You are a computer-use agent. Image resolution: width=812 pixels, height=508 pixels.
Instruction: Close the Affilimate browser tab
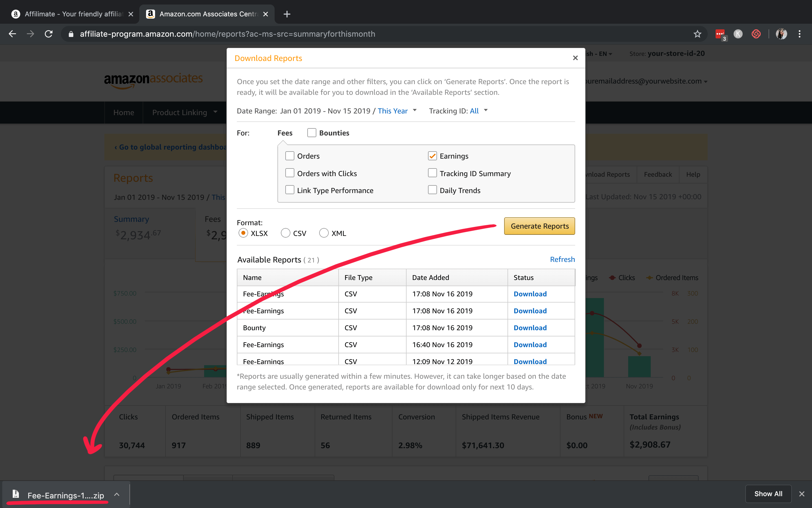[131, 14]
